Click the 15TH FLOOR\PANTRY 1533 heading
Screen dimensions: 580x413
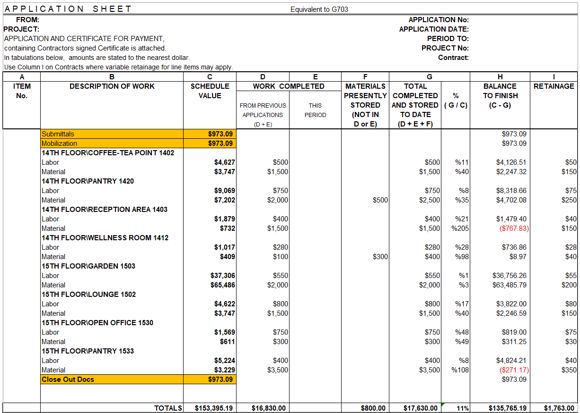point(88,351)
